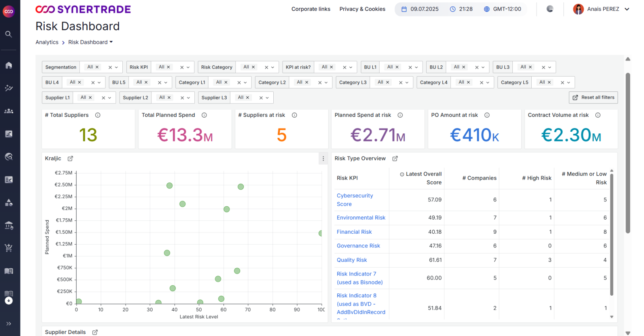Expand the KPI at risk? dropdown
644x336 pixels.
point(351,67)
